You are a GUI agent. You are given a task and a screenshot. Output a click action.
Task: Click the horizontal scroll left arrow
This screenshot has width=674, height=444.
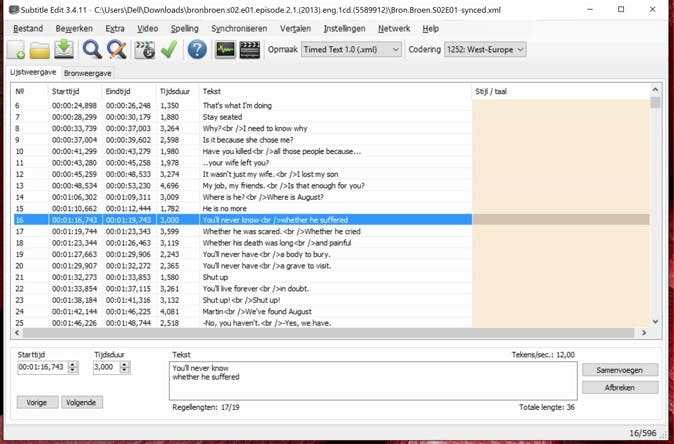pyautogui.click(x=17, y=333)
